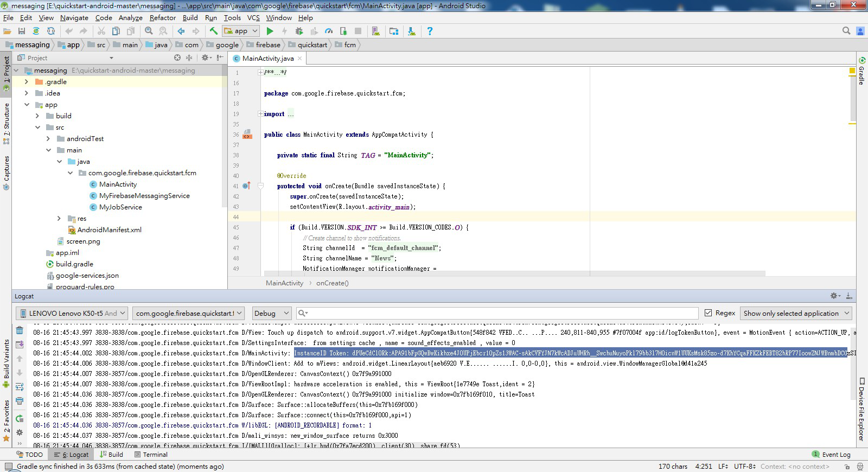Screen dimensions: 868x472
Task: Click the Cut scissors toolbar icon
Action: 101,31
